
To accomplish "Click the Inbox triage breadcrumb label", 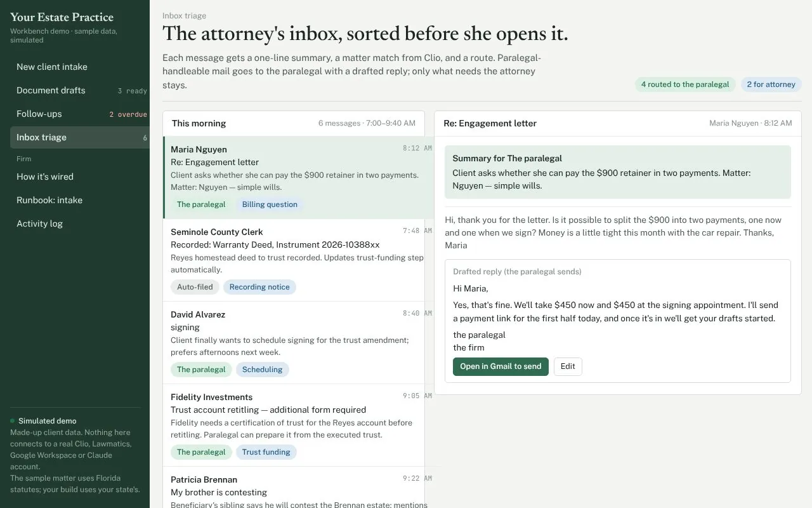I will tap(184, 16).
